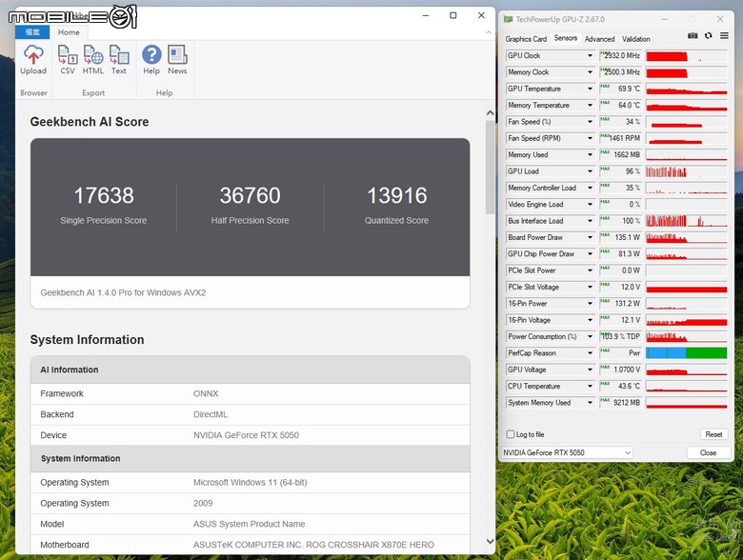
Task: Click Power Consumption value 103.9 % TDP
Action: 620,336
